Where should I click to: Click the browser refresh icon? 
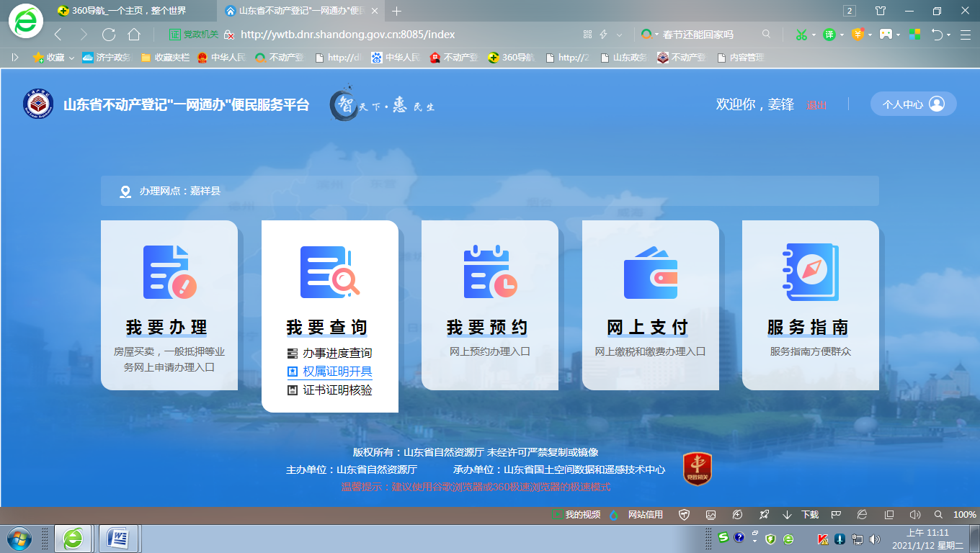109,35
